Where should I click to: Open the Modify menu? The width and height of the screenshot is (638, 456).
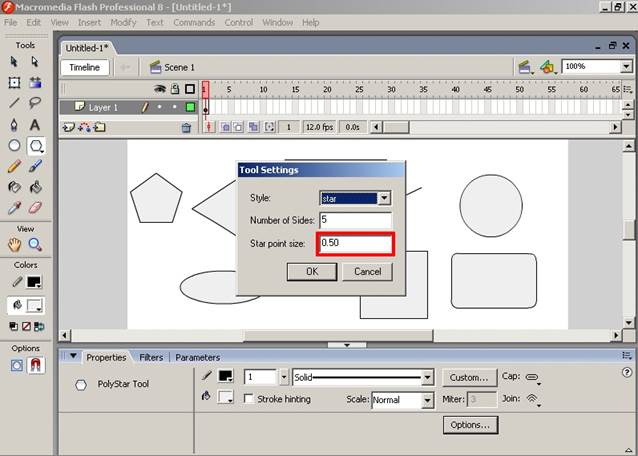pyautogui.click(x=123, y=22)
